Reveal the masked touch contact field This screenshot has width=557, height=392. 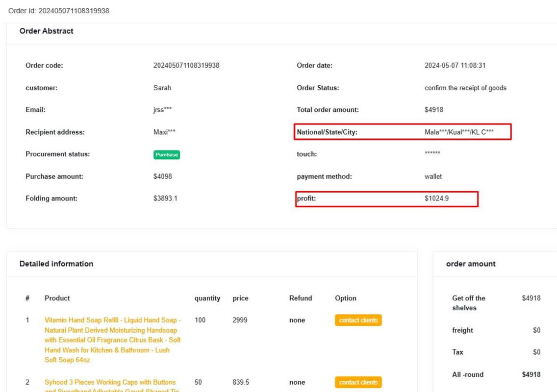(432, 154)
